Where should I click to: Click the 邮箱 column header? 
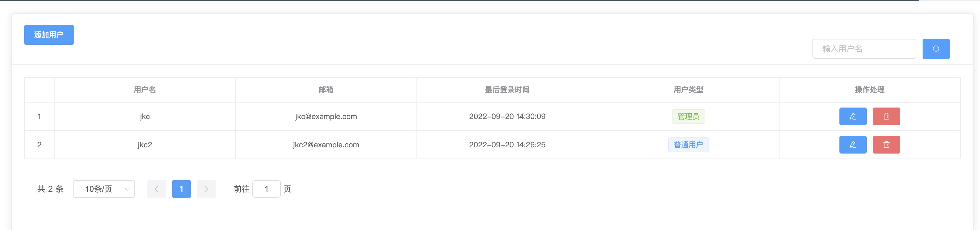point(326,90)
